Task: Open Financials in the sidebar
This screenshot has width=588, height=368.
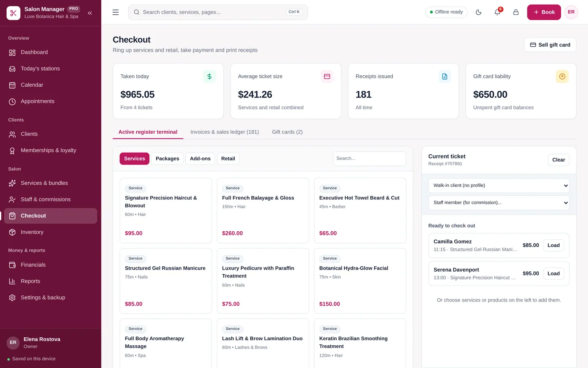Action: tap(50, 265)
